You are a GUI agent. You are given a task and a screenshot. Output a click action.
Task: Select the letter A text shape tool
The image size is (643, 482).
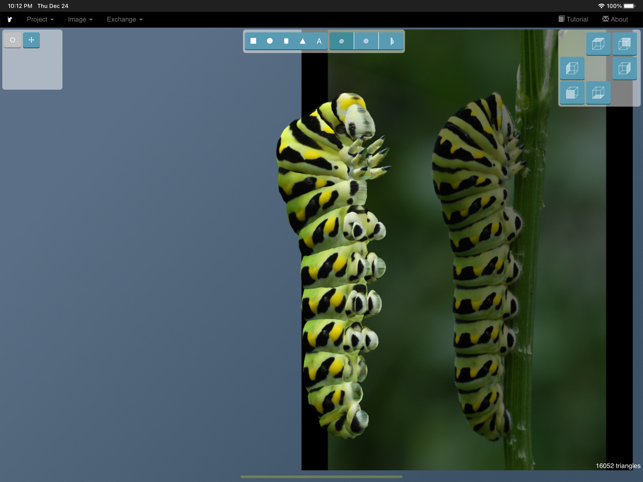coord(319,41)
